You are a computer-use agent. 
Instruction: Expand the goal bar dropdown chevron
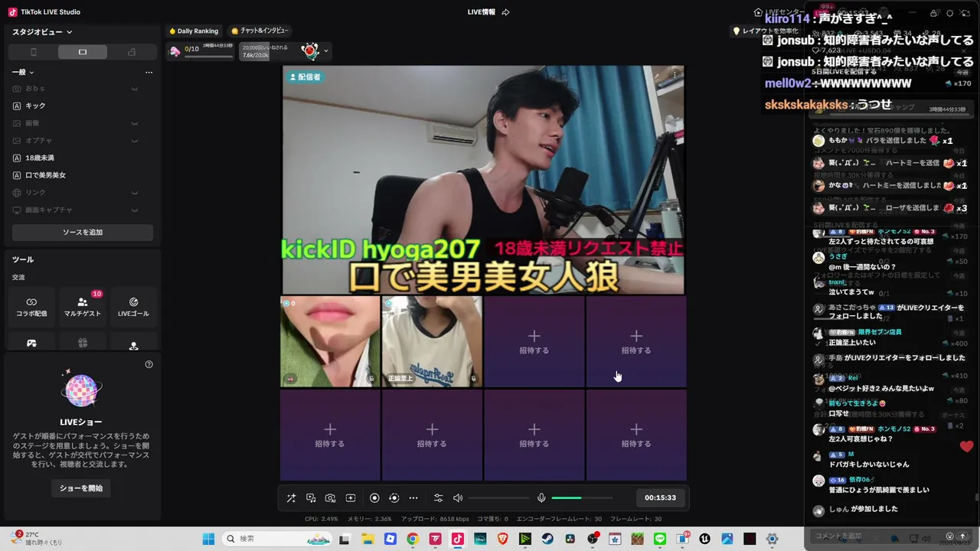tap(326, 51)
